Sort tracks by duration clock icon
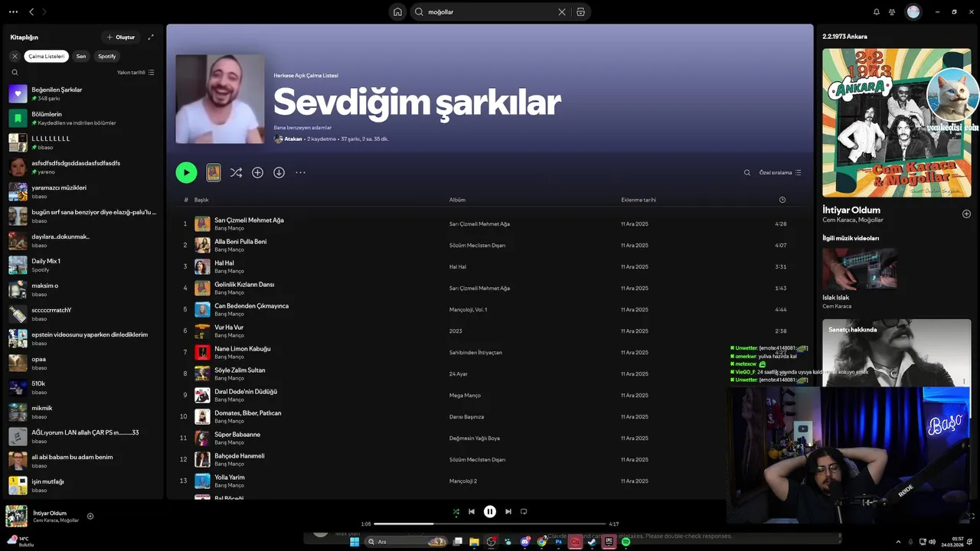The width and height of the screenshot is (980, 551). pyautogui.click(x=782, y=200)
